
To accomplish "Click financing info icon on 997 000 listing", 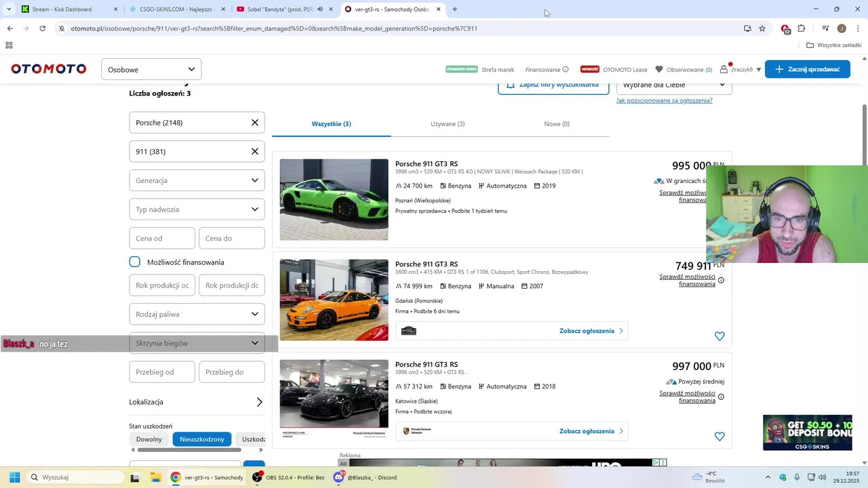I will tap(721, 397).
